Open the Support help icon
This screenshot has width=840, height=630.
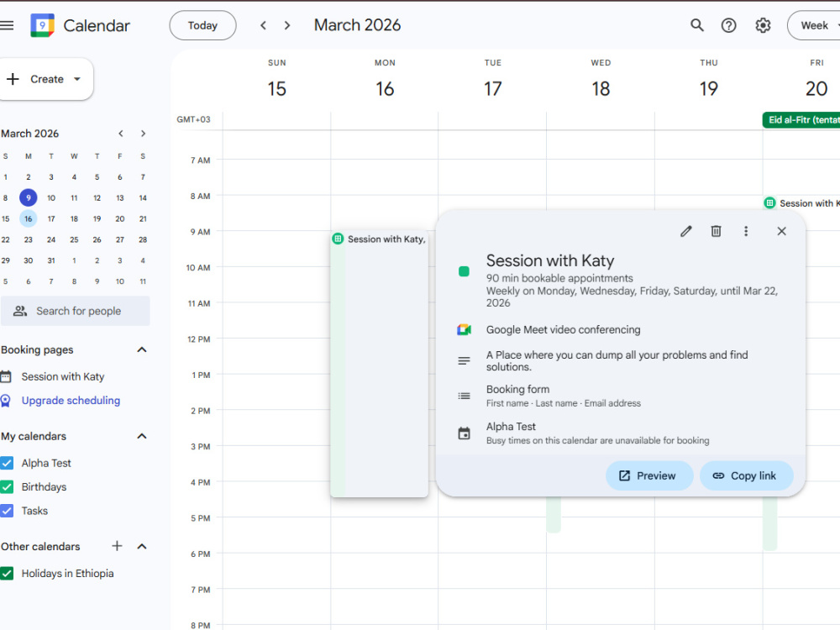tap(728, 25)
